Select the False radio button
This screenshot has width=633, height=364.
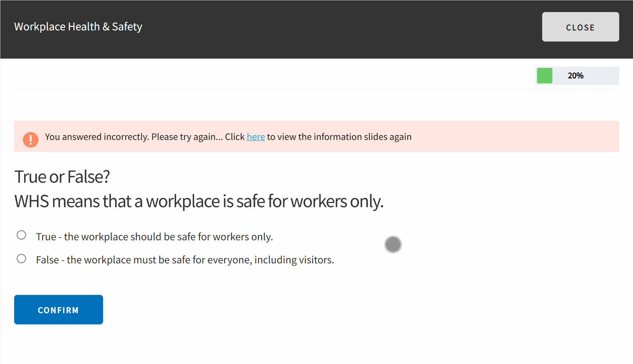(21, 259)
